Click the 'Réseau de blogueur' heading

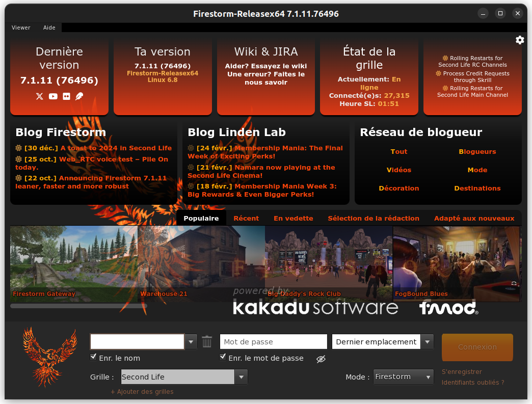coord(421,132)
